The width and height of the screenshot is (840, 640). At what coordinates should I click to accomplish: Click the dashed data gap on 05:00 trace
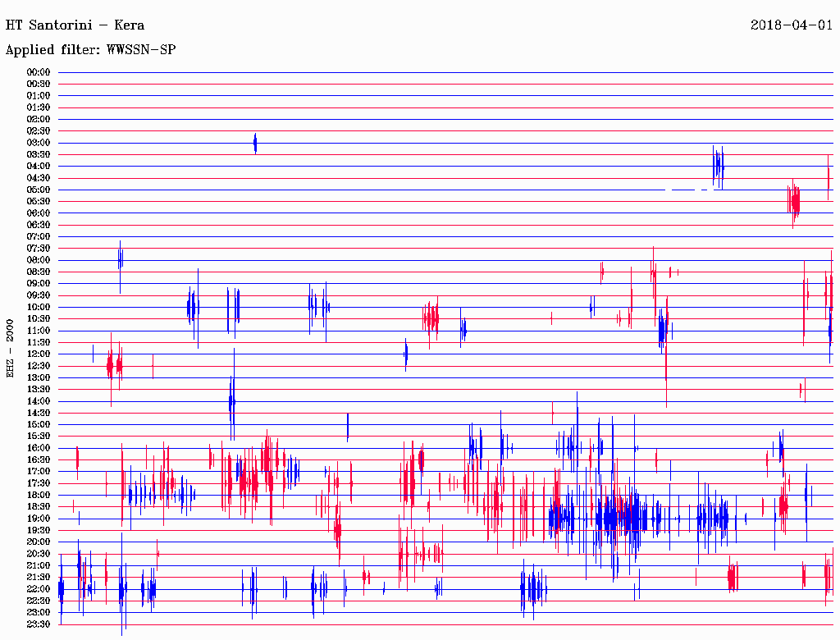tap(686, 190)
